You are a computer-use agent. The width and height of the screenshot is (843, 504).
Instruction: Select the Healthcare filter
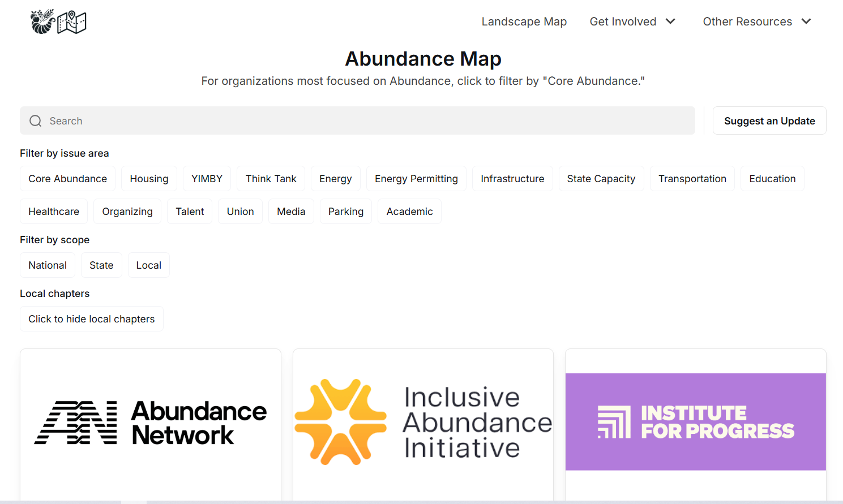pos(54,212)
